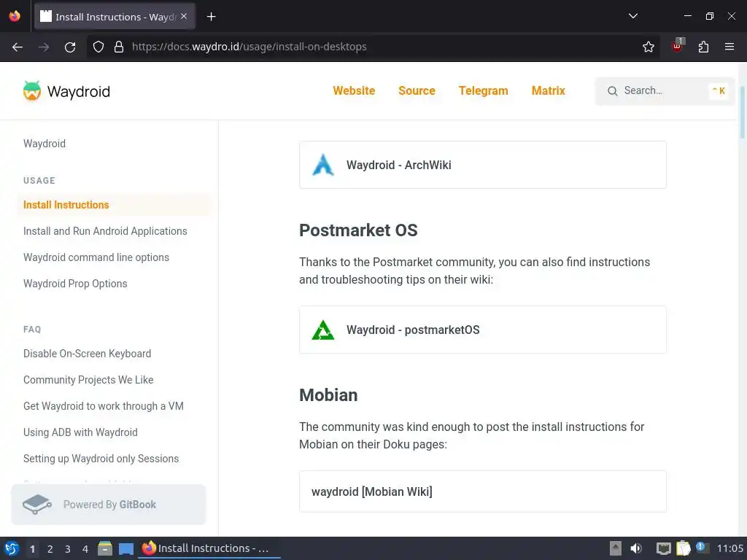Open Community Projects We Like
Screen dimensions: 747x560
pyautogui.click(x=88, y=379)
